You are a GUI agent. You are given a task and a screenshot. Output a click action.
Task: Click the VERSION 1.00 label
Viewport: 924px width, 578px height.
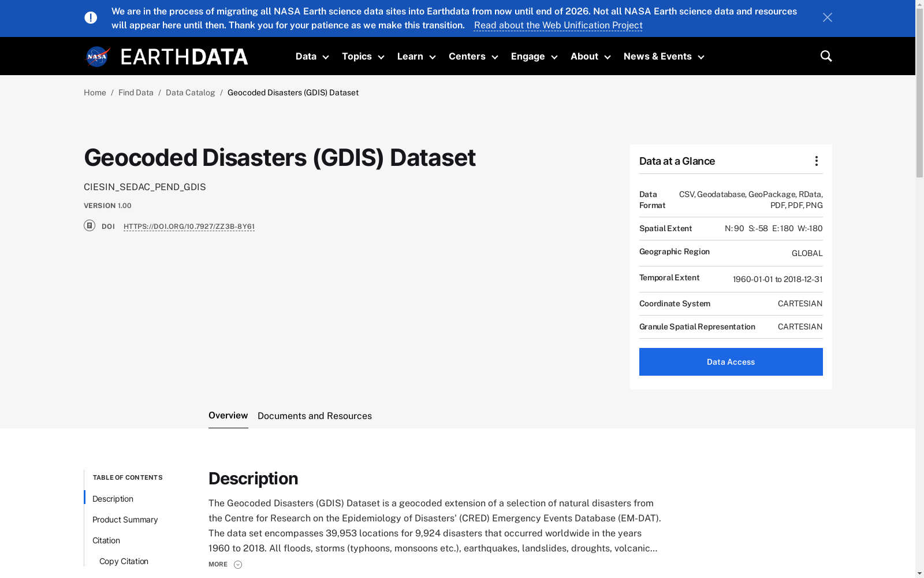click(107, 206)
